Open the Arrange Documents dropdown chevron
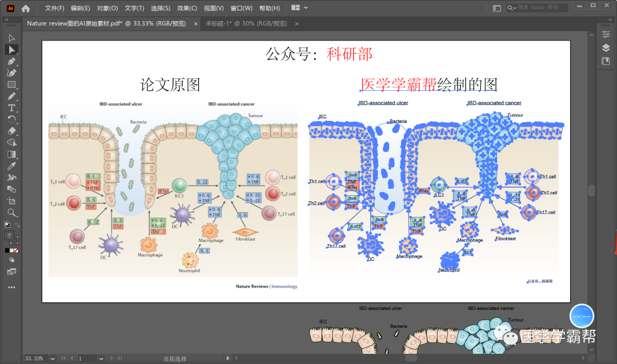617x364 pixels. pyautogui.click(x=306, y=8)
